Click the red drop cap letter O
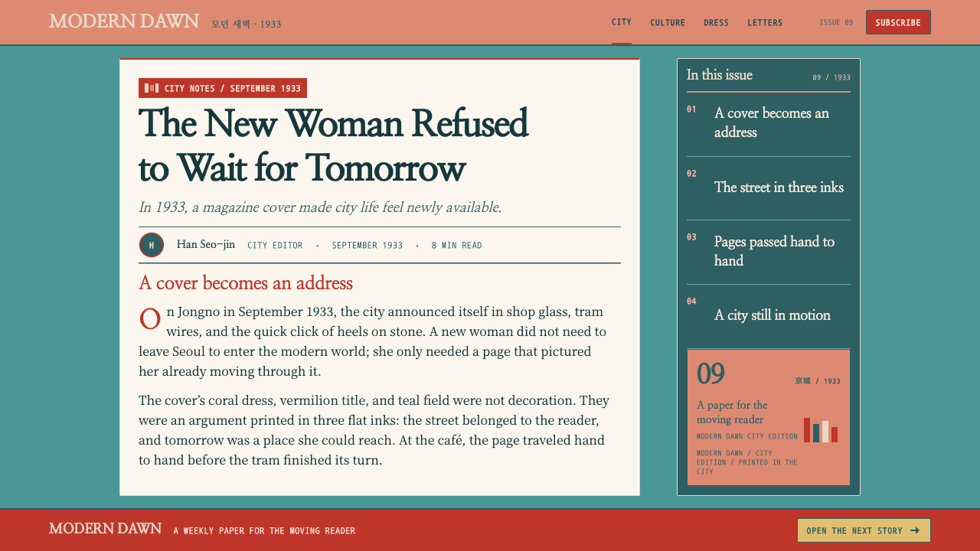The width and height of the screenshot is (980, 551). coord(150,318)
